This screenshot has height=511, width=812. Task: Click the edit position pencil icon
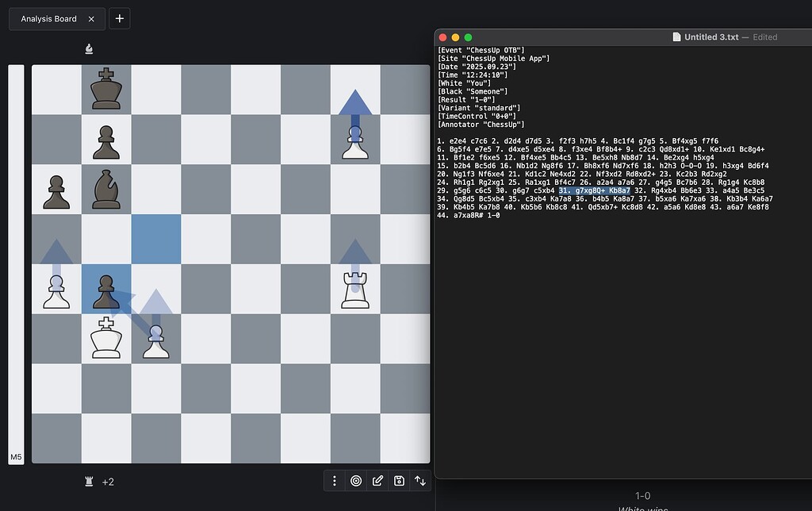click(377, 480)
